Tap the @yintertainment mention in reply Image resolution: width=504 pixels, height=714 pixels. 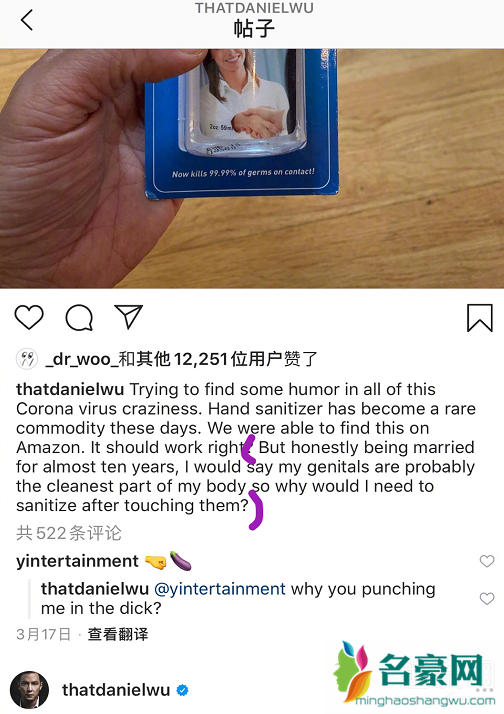click(x=220, y=589)
